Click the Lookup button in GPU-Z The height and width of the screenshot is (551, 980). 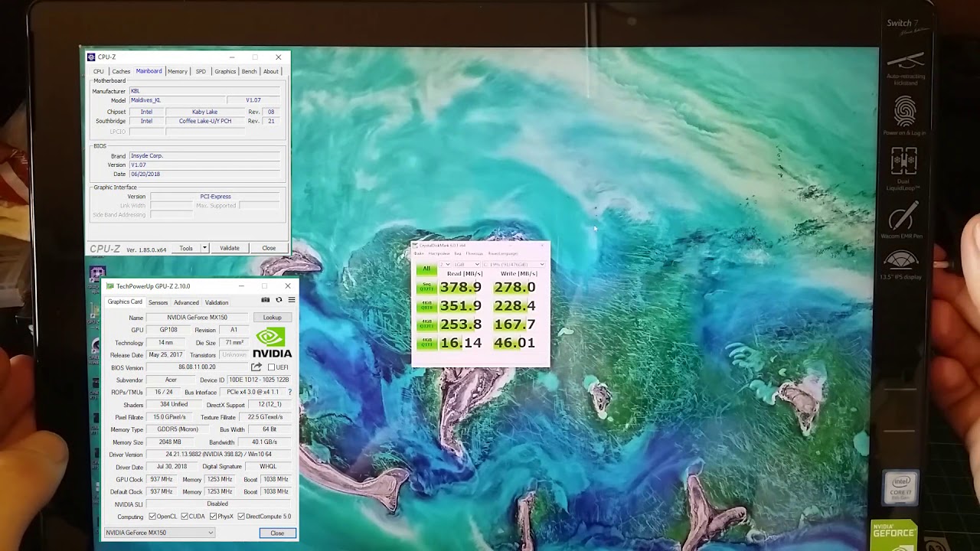[273, 318]
